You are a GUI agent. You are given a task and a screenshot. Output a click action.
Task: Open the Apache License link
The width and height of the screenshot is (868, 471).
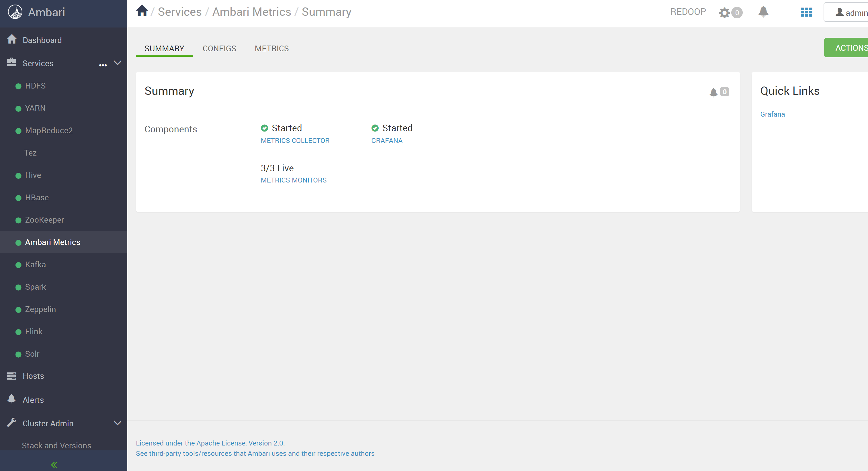(210, 443)
